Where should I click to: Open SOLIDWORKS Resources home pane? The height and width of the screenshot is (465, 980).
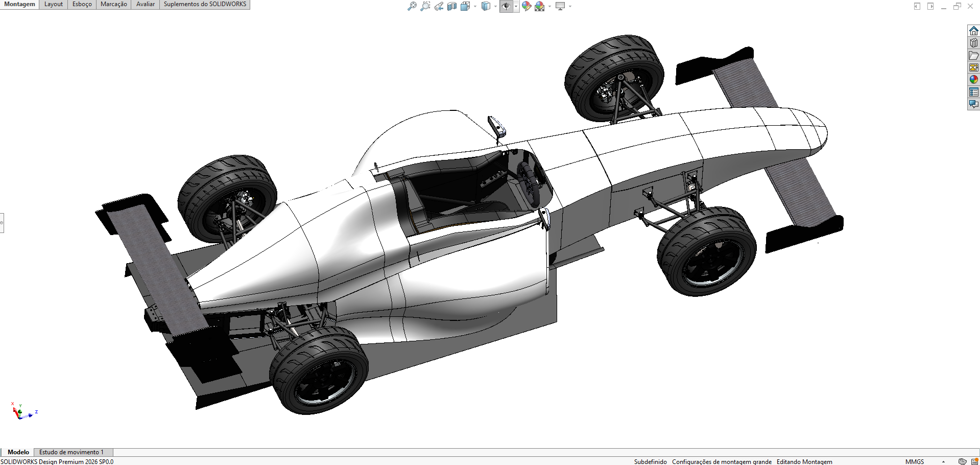(x=974, y=31)
